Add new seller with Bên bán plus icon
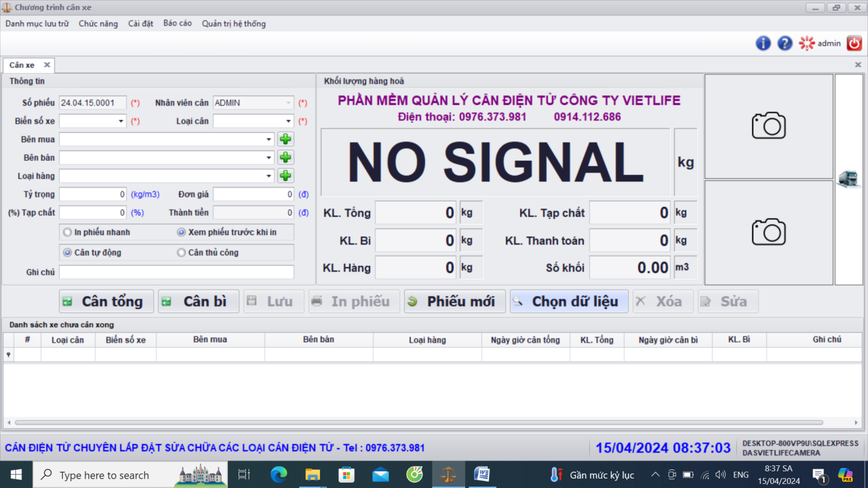The width and height of the screenshot is (868, 488). 285,158
